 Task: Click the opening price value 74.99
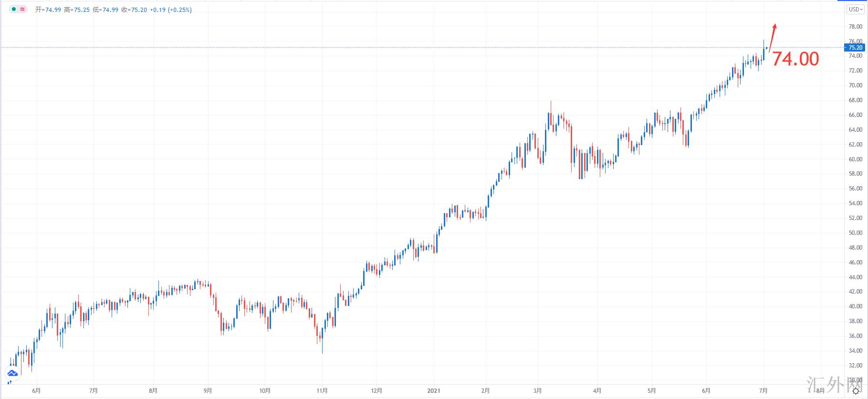pyautogui.click(x=53, y=10)
